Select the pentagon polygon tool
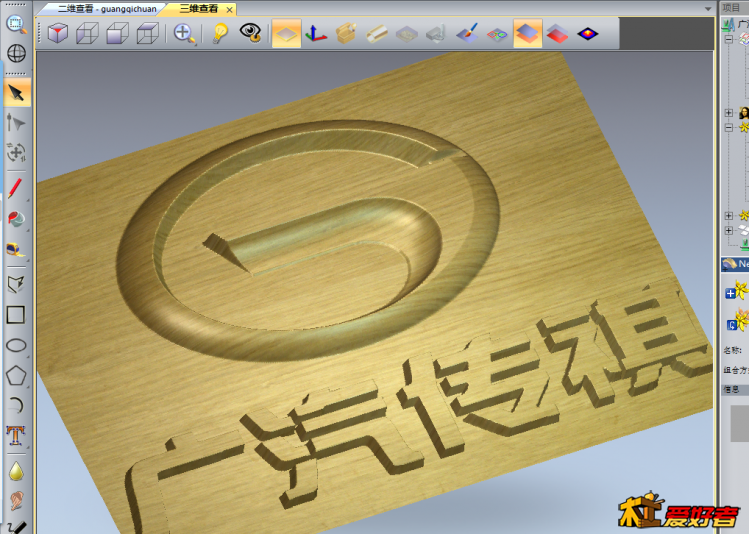Viewport: 749px width, 534px height. (x=16, y=375)
